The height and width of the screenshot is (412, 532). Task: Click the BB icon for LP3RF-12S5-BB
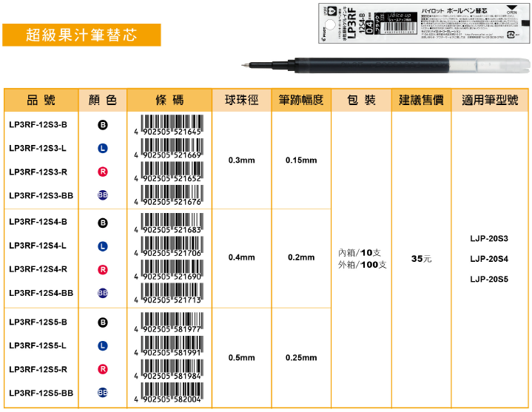click(102, 392)
